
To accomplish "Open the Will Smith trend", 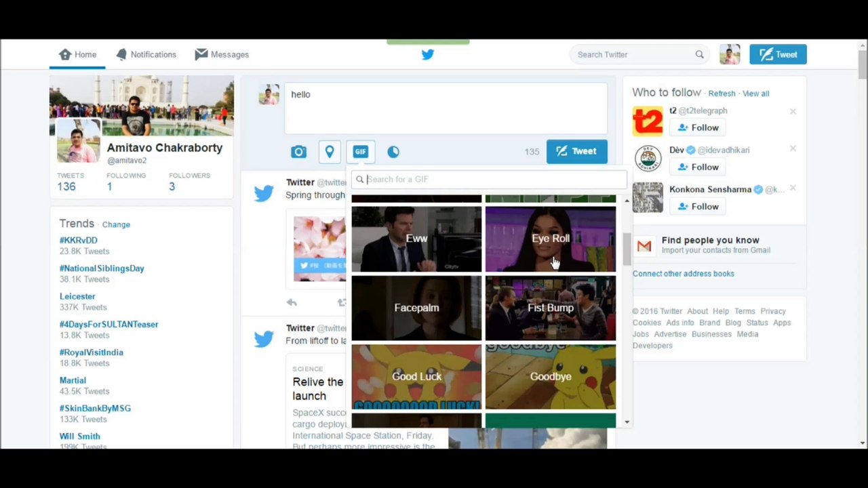I will click(79, 436).
